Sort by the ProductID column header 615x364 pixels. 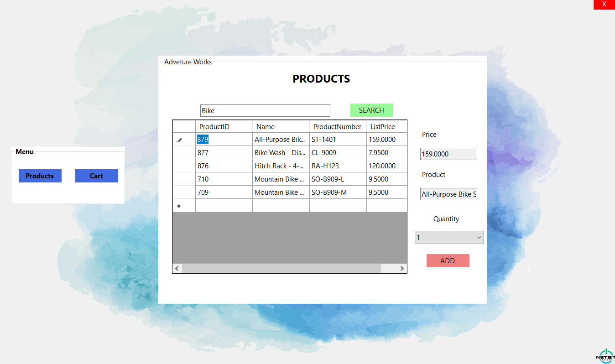[214, 126]
